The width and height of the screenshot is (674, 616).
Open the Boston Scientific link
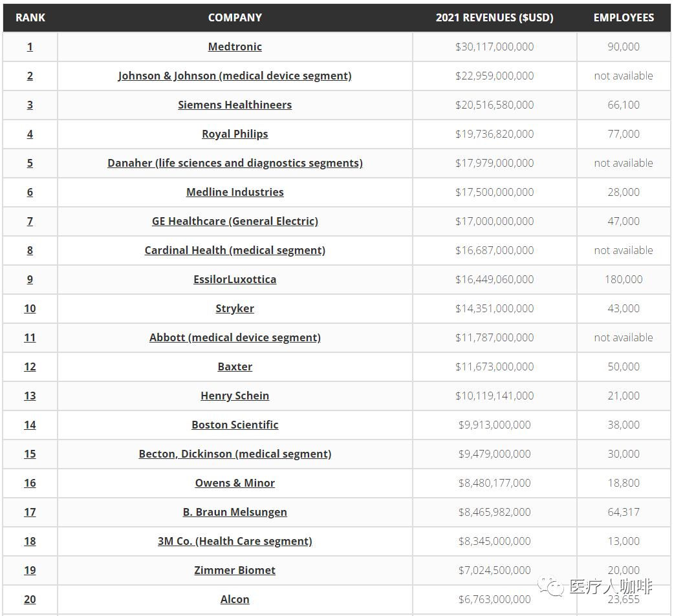(235, 425)
